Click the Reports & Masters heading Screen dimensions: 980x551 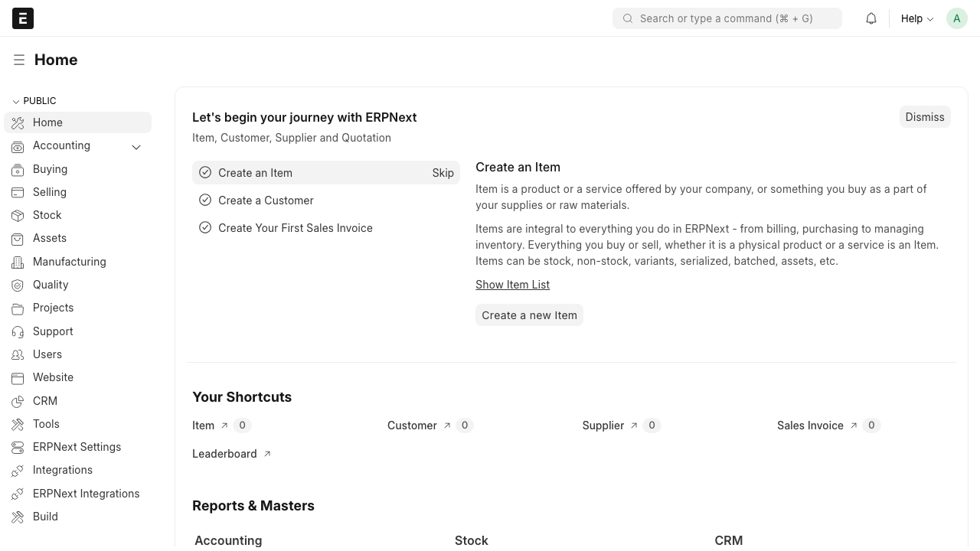click(253, 506)
